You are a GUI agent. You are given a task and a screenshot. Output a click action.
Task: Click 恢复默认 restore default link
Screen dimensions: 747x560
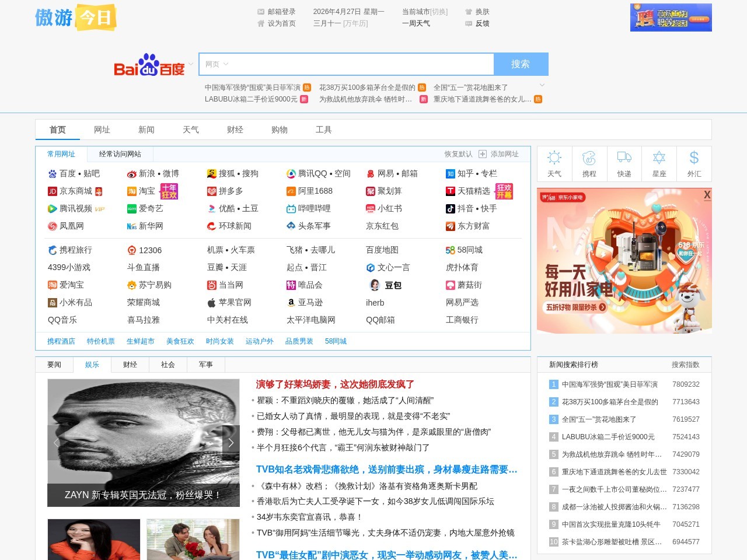coord(459,154)
